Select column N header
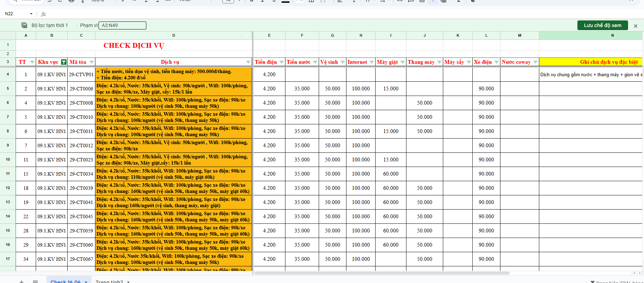Viewport: 644px width, 283px height. 612,35
